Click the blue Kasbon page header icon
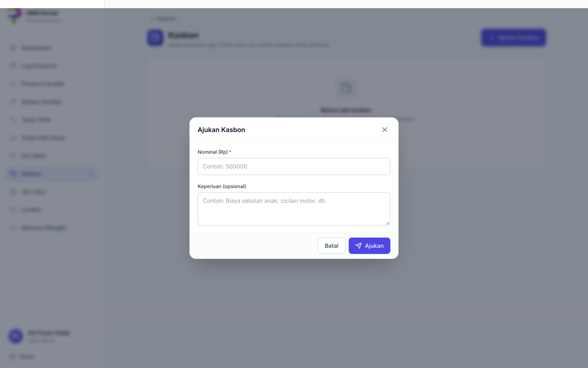Screen dimensions: 588x368 (x=155, y=38)
